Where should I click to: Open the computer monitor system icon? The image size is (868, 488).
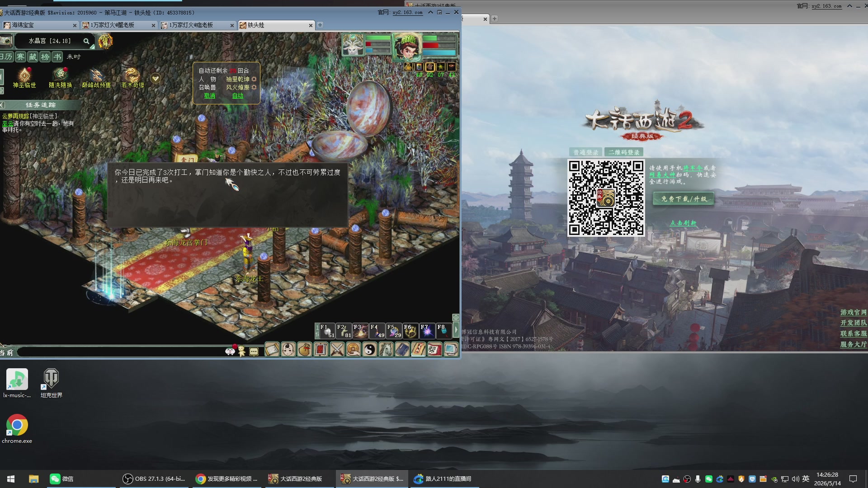tap(451, 349)
